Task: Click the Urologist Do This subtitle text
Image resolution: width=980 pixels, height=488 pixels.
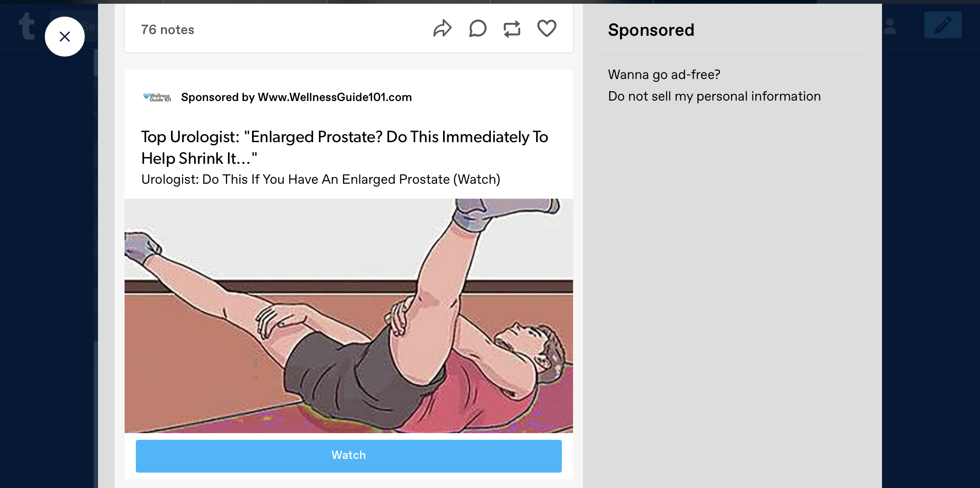Action: tap(321, 179)
